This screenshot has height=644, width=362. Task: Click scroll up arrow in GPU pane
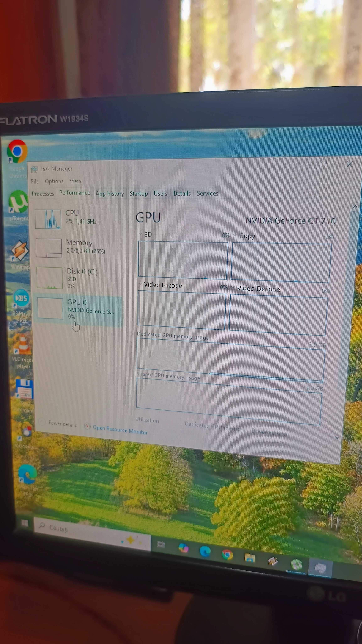click(x=355, y=207)
